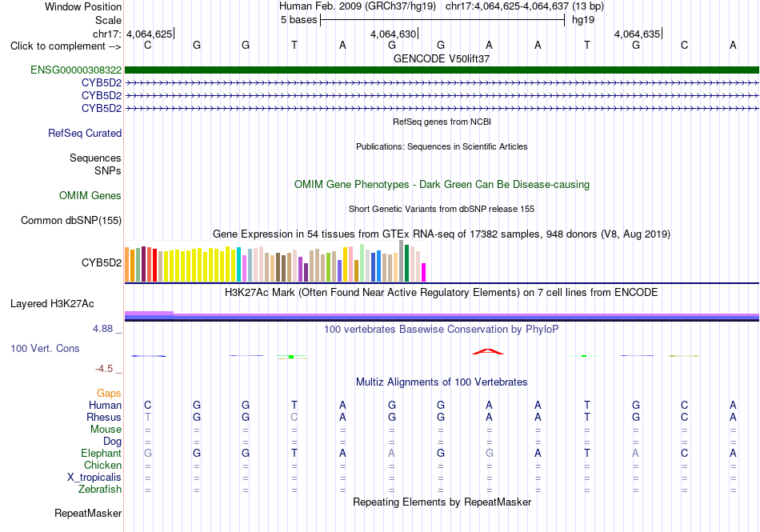The width and height of the screenshot is (760, 532).
Task: Click the orange Gaps label
Action: [x=109, y=393]
